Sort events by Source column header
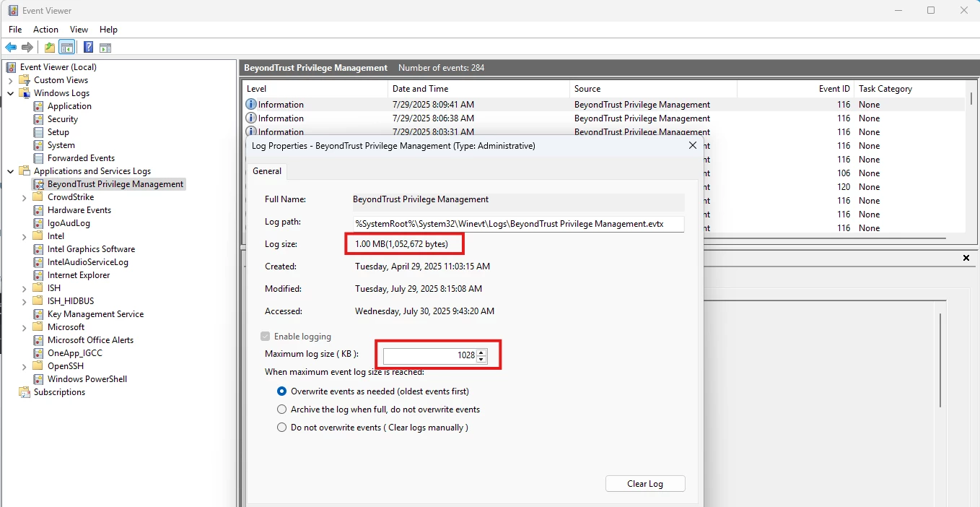This screenshot has width=980, height=507. pyautogui.click(x=653, y=89)
